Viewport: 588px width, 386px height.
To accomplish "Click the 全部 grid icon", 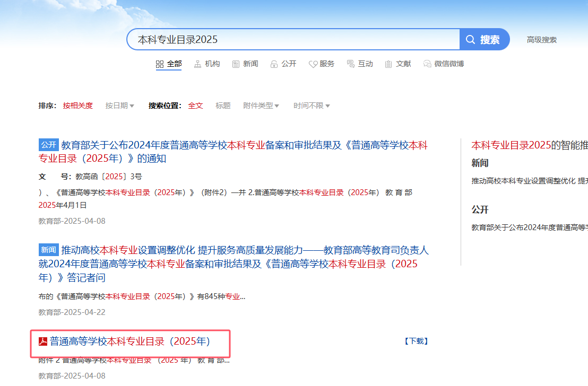I will tap(160, 64).
